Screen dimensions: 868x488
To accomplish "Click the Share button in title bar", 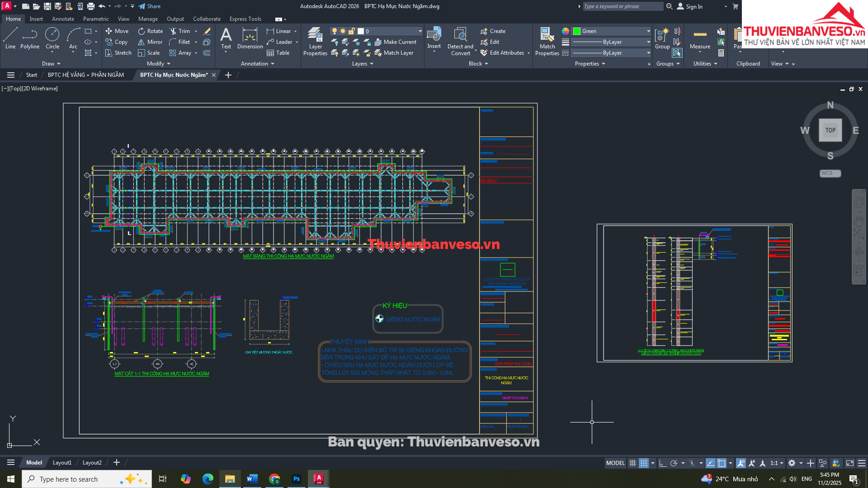I will [150, 6].
